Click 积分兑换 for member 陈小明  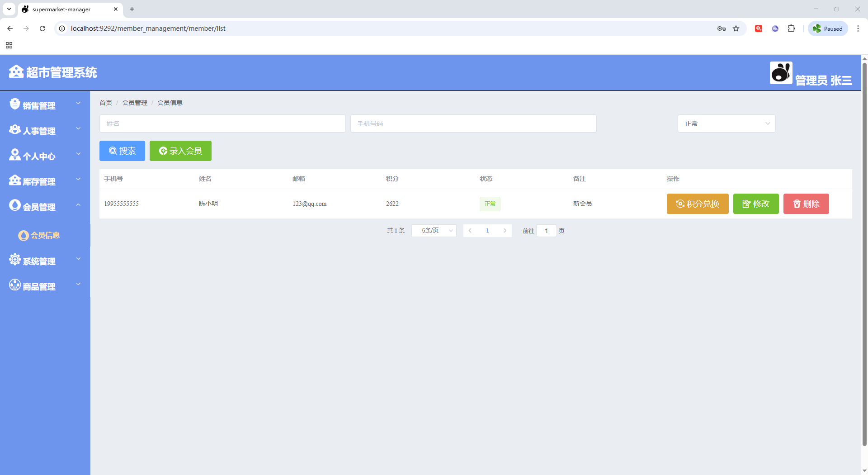tap(697, 204)
